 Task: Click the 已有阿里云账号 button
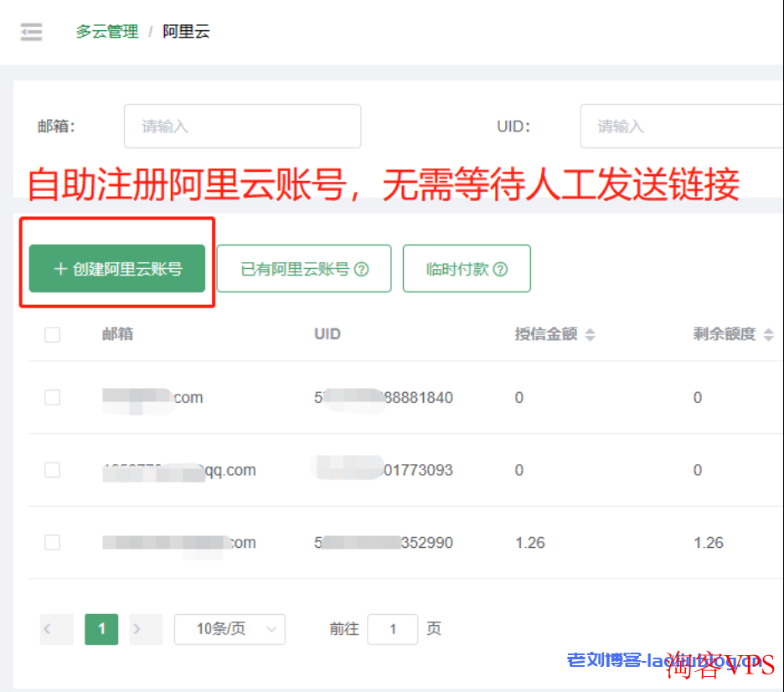(x=304, y=268)
